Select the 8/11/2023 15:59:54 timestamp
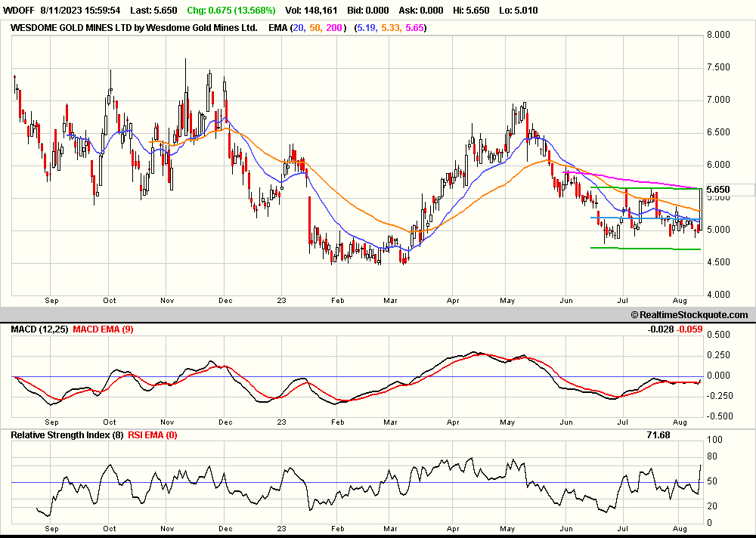756x538 pixels. coord(81,10)
